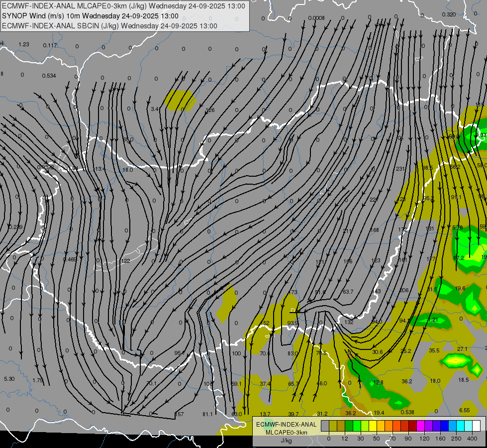The width and height of the screenshot is (487, 448).
Task: Click the map value 13.4
Action: coord(100,169)
